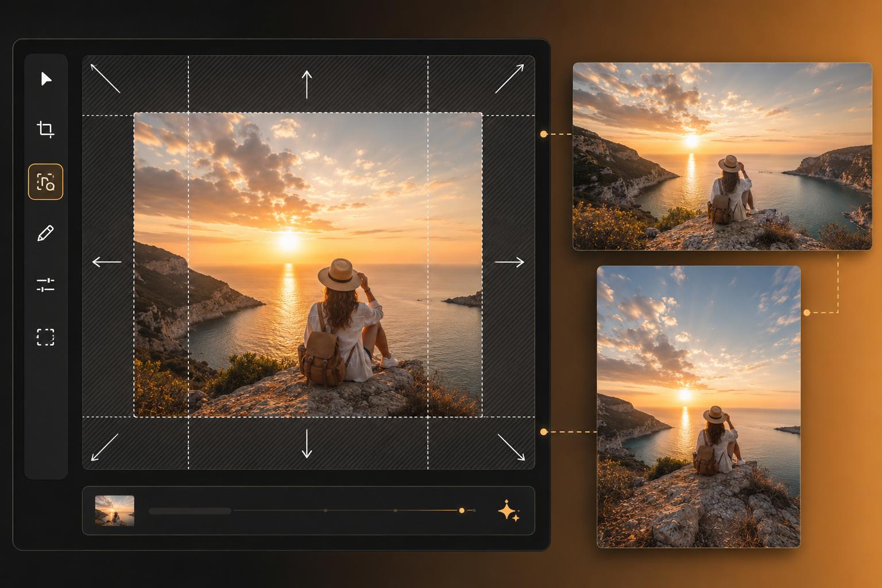Image resolution: width=882 pixels, height=588 pixels.
Task: Select the dashed marquee selection tool
Action: pos(45,337)
